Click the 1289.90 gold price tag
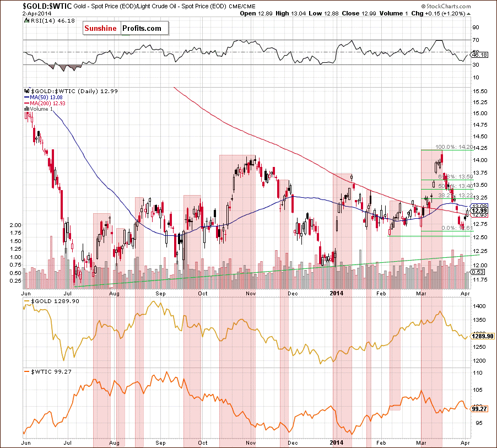Image resolution: width=497 pixels, height=448 pixels. (483, 336)
